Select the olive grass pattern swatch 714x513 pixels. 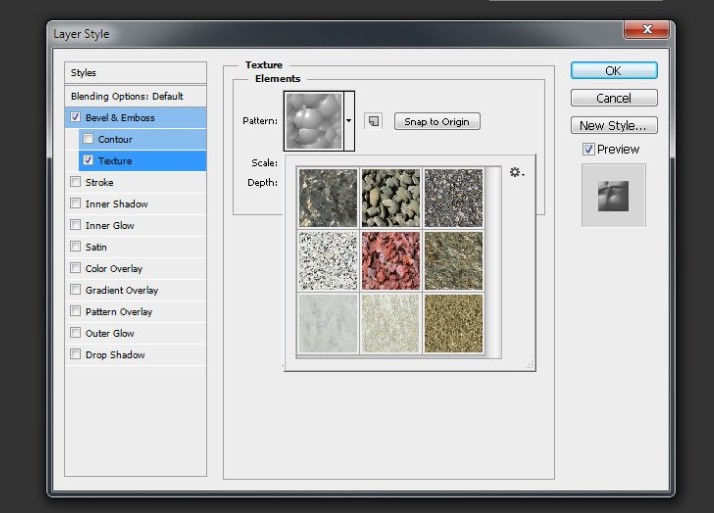(x=453, y=259)
